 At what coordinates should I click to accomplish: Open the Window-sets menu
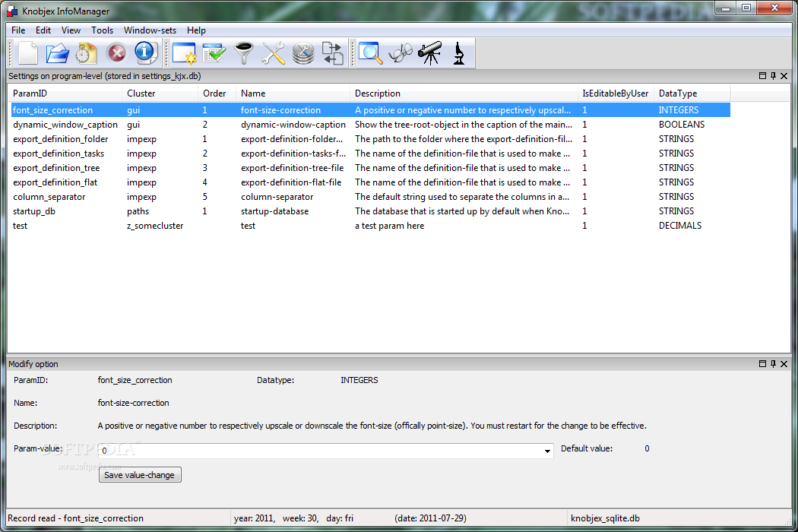[150, 30]
